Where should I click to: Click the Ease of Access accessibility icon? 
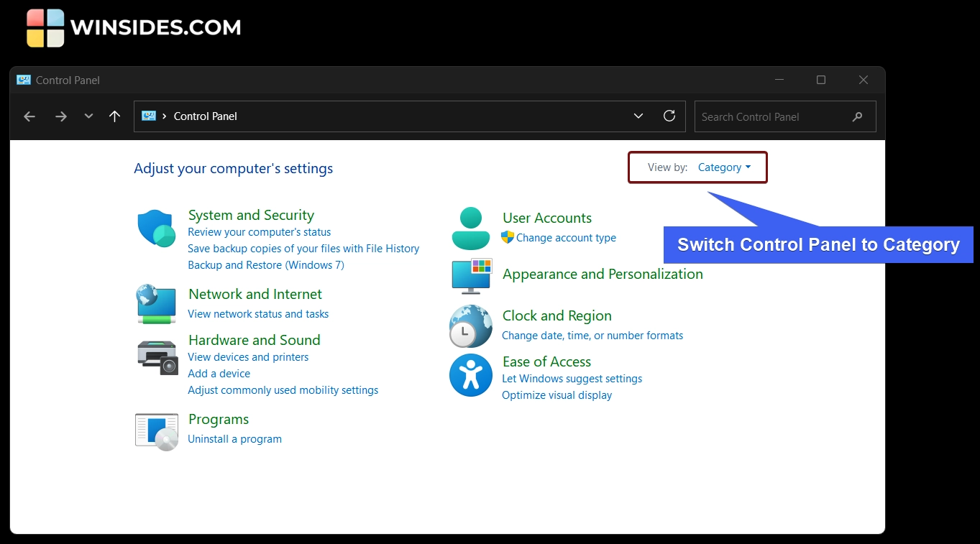[x=470, y=374]
